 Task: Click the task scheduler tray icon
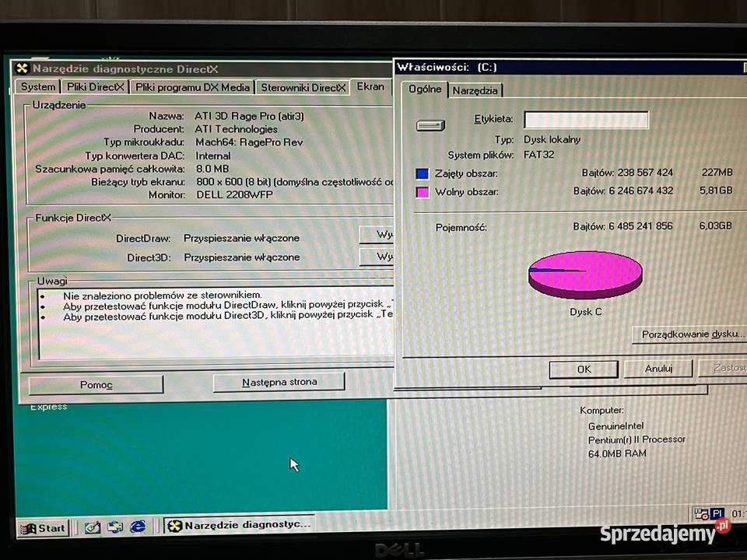click(701, 514)
